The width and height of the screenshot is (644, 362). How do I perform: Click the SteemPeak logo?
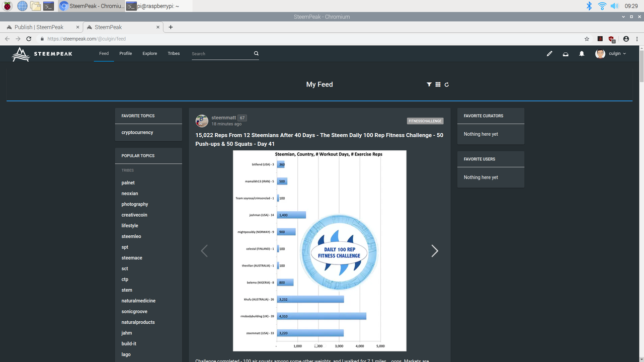coord(42,54)
